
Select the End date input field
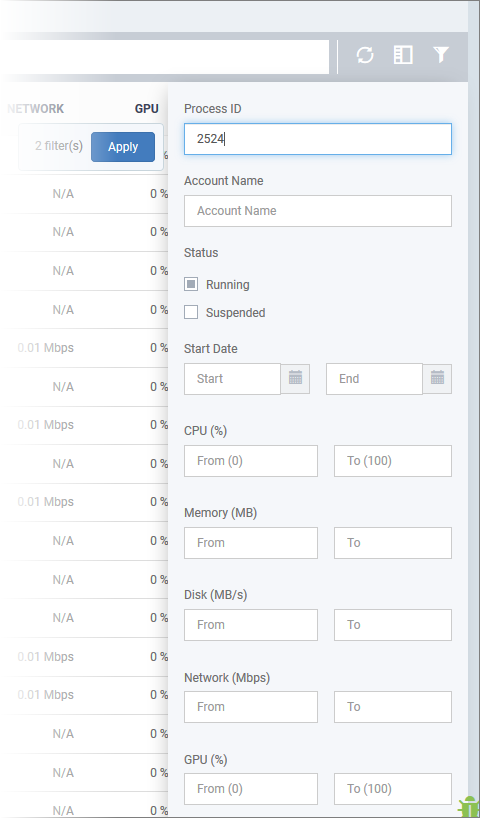(x=374, y=379)
